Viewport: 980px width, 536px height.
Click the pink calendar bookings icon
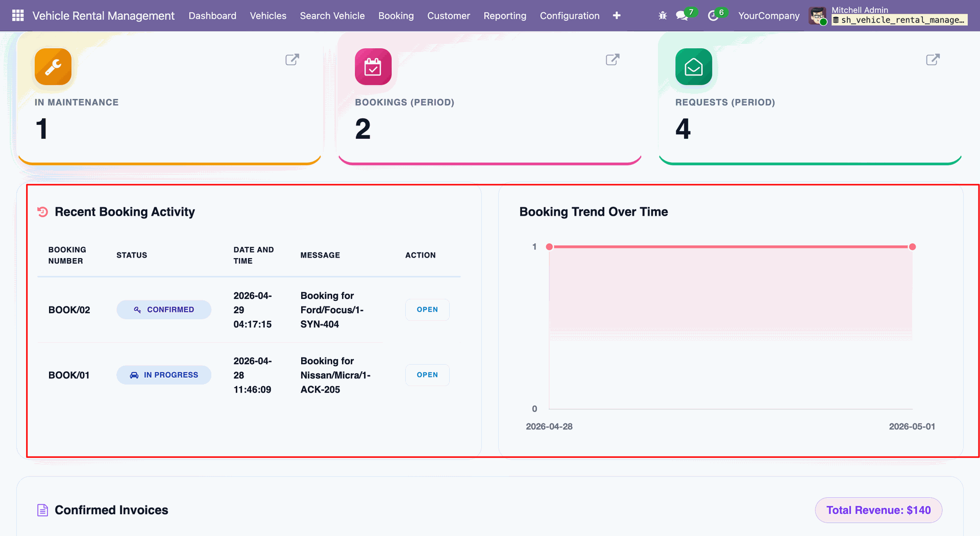point(373,67)
